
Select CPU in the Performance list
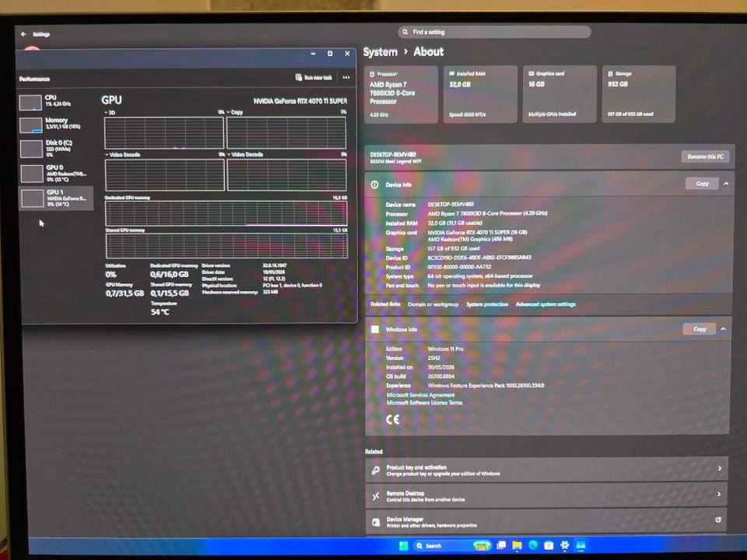click(55, 102)
